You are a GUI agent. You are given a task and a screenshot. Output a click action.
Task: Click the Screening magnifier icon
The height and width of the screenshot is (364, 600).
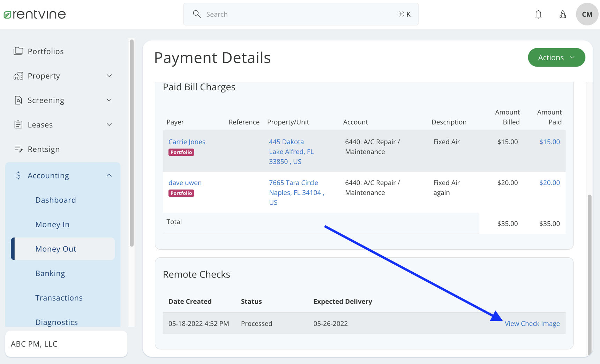point(18,100)
